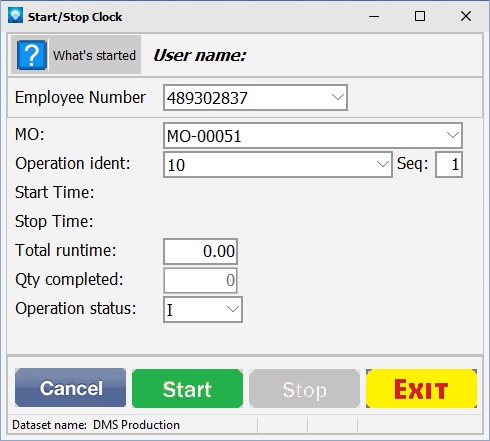Click the Start/Stop Clock app icon in title bar
490x441 pixels.
click(x=15, y=16)
